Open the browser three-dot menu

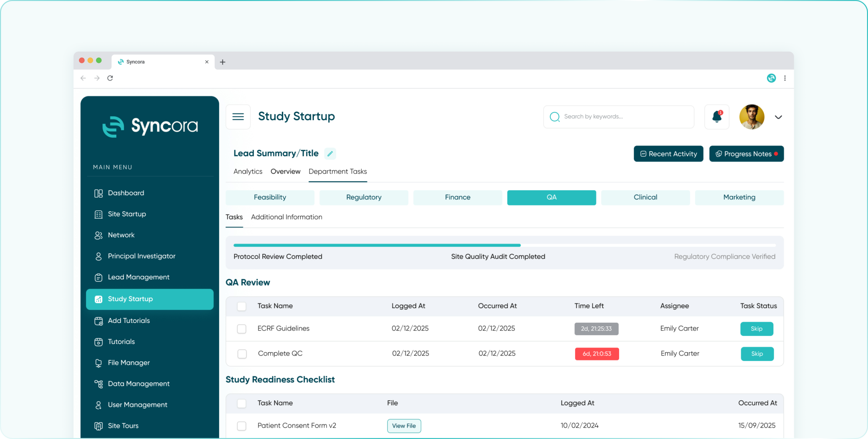(x=785, y=78)
